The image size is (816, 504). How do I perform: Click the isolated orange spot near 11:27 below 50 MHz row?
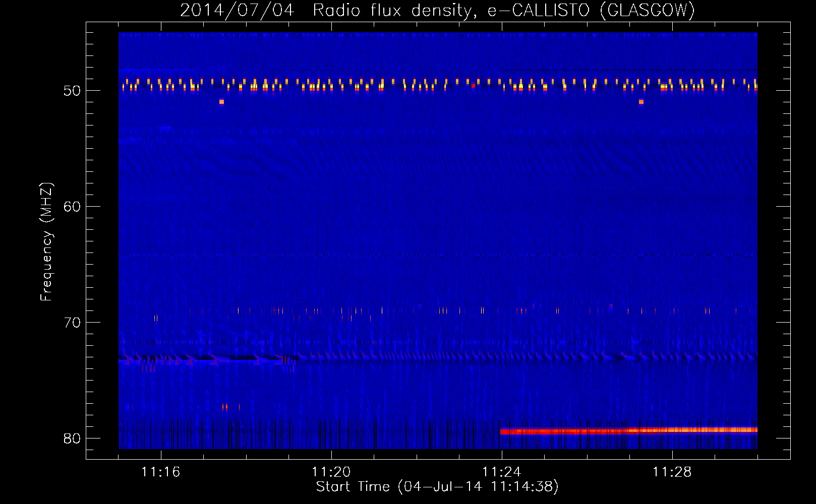pos(641,102)
